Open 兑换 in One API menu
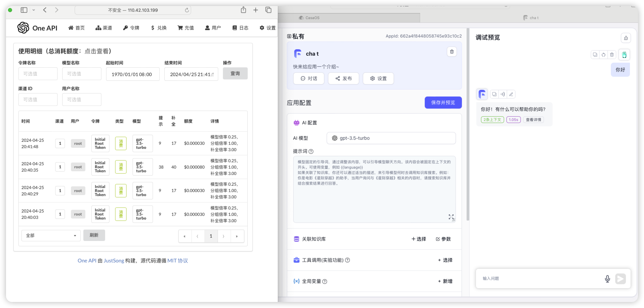 (159, 28)
